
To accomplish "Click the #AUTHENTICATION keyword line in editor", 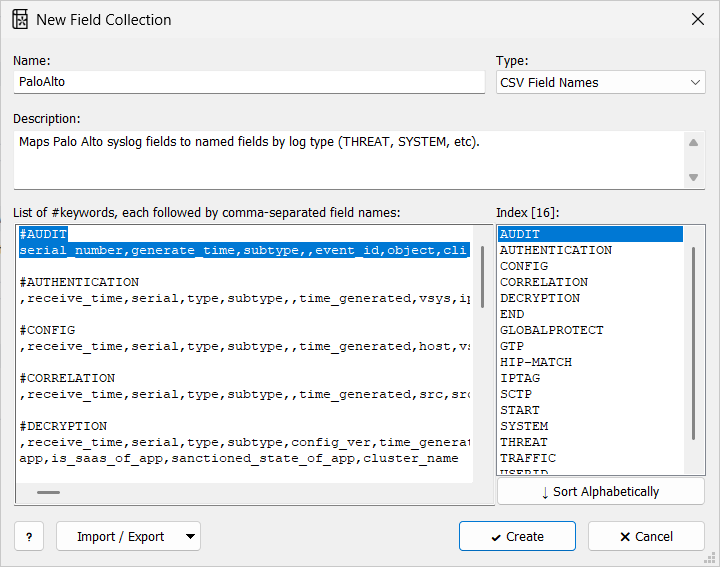I will (x=79, y=282).
